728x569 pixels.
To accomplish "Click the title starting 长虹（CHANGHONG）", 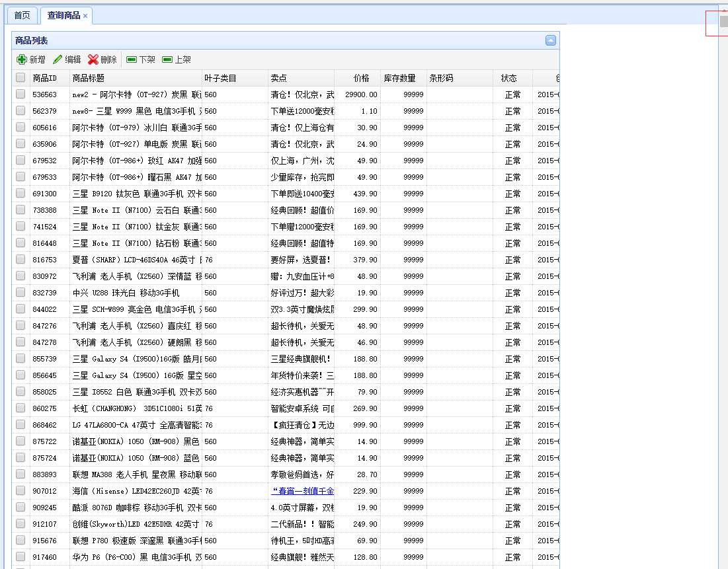I will (x=137, y=408).
